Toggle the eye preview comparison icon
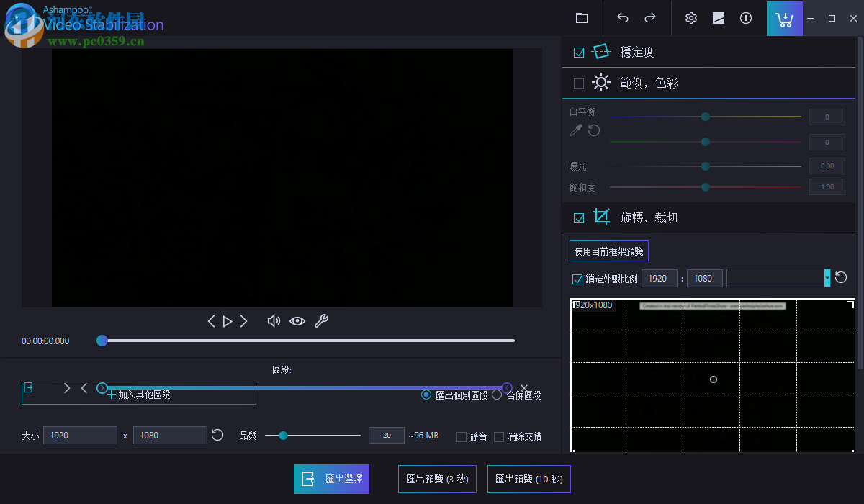This screenshot has width=864, height=504. point(297,321)
